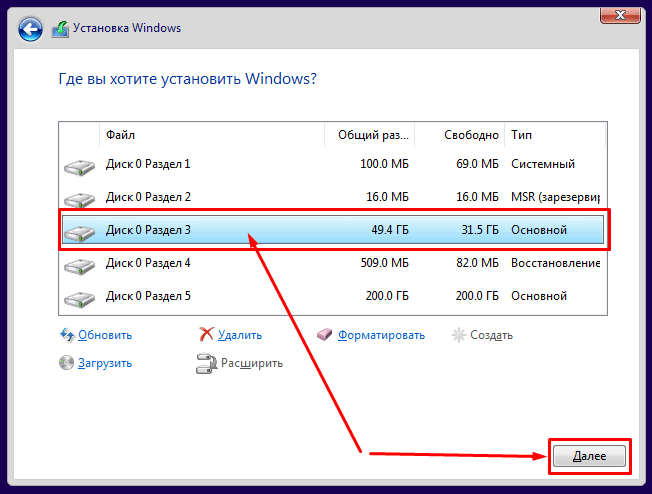
Task: Click the 16.0 МБ total size cell
Action: pos(388,197)
